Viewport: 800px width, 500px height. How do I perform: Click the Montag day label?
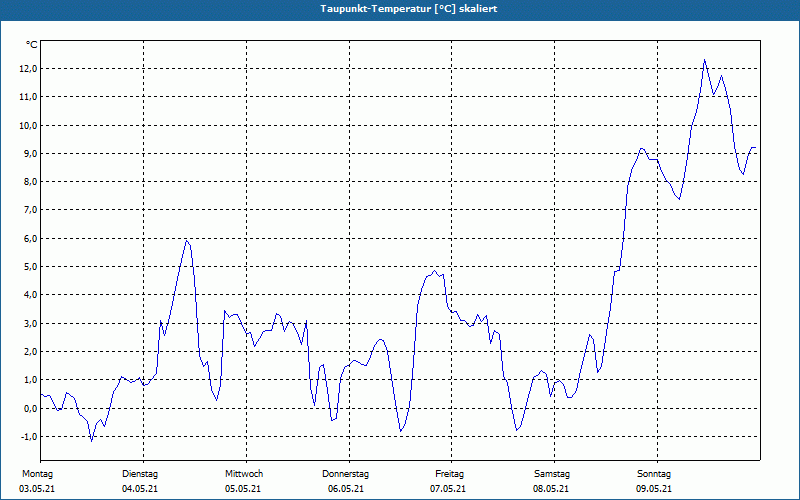coord(37,474)
